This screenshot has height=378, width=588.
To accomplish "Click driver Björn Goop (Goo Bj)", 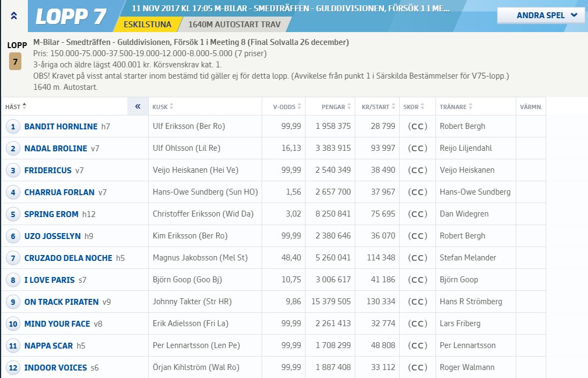I will [x=187, y=280].
